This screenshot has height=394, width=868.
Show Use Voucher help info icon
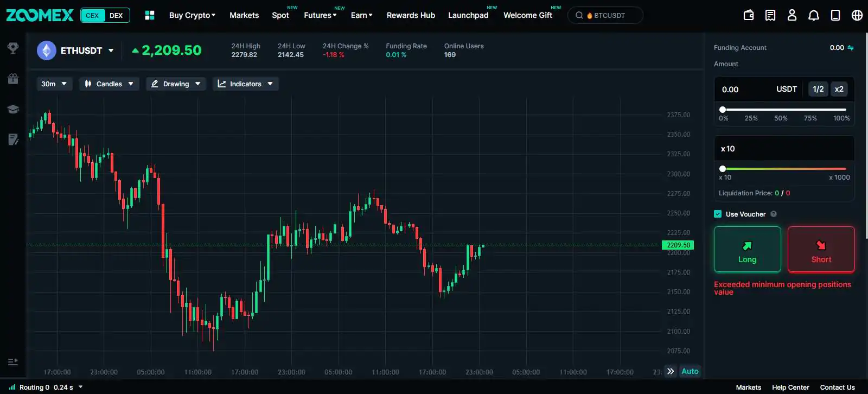point(774,214)
